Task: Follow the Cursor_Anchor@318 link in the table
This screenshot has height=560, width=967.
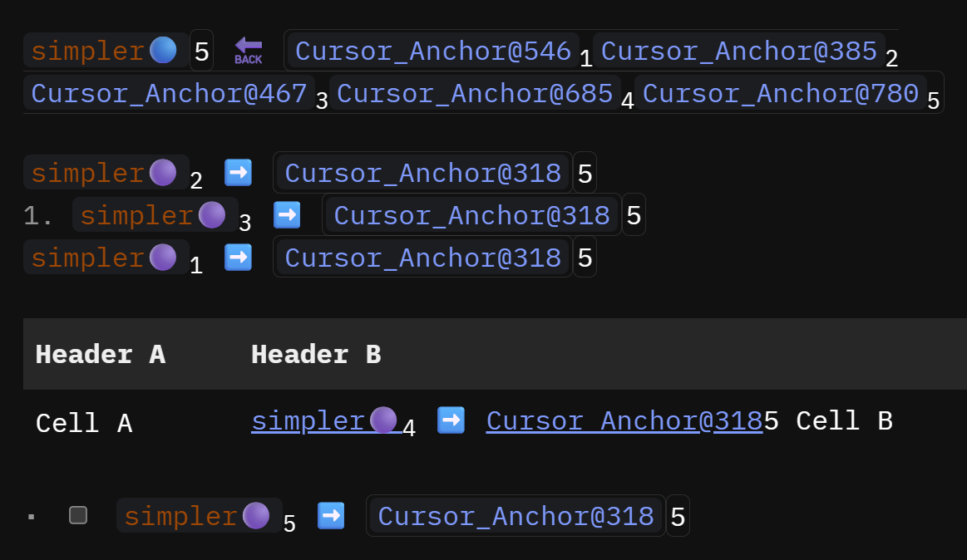Action: (x=624, y=421)
